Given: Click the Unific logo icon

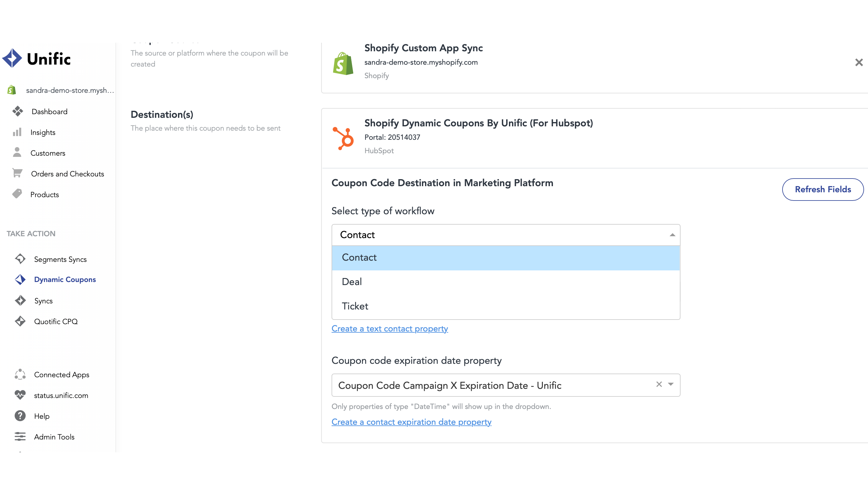Looking at the screenshot, I should click(x=12, y=59).
